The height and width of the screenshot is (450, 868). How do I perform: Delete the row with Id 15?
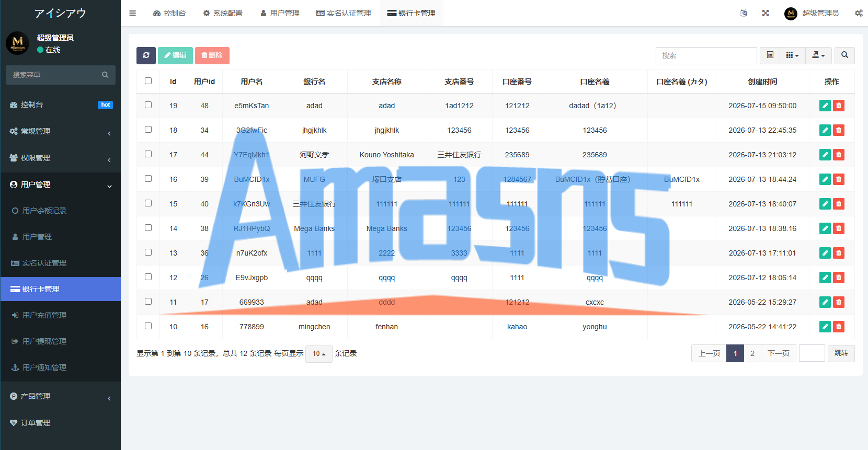point(839,204)
